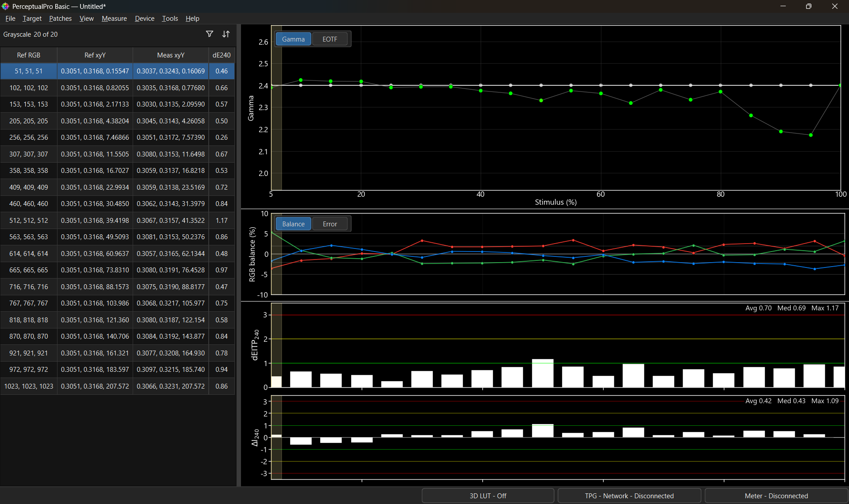Open the Measure menu

coord(114,19)
